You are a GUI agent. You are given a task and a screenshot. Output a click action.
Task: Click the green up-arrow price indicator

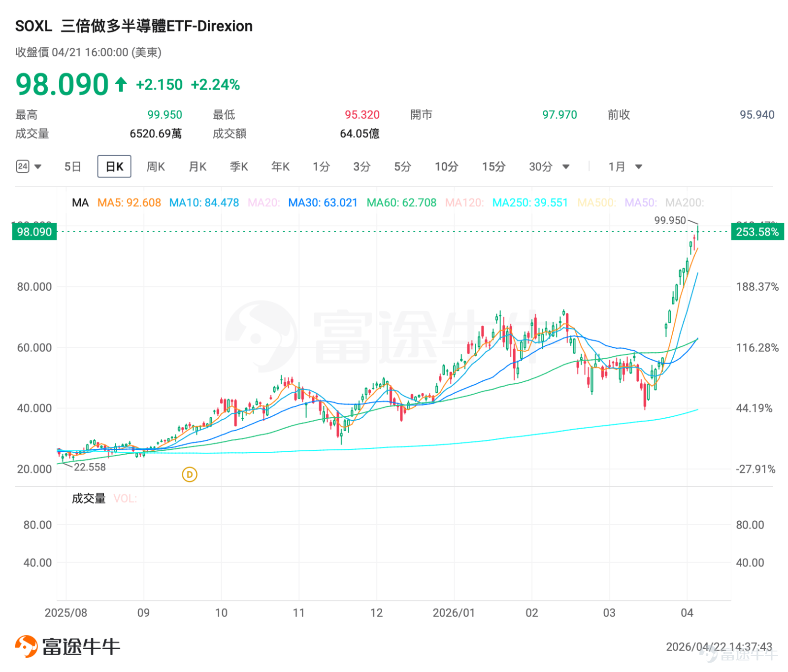pos(121,85)
